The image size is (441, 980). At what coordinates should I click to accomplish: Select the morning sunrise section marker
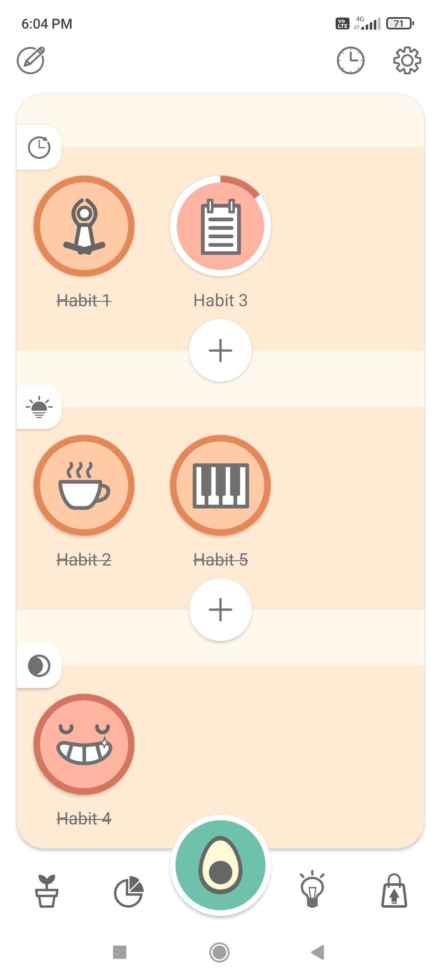point(39,406)
